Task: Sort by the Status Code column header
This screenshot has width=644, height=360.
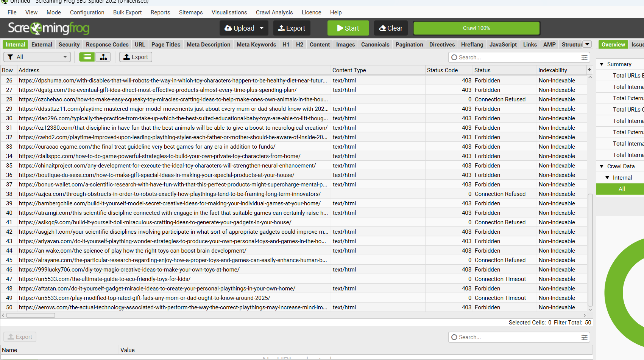Action: (x=442, y=70)
